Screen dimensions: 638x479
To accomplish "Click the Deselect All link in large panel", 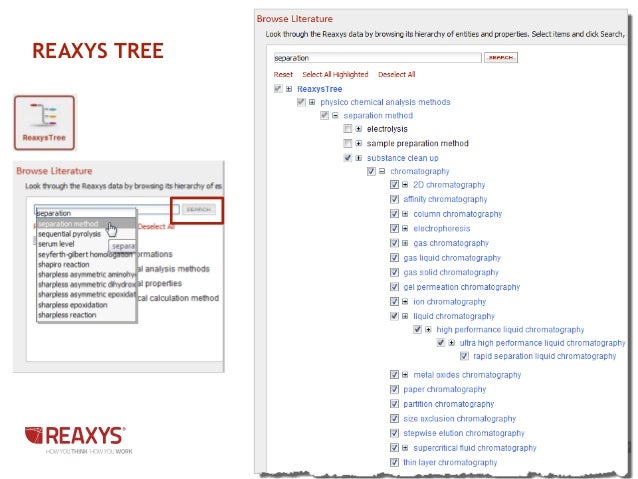I will click(396, 74).
